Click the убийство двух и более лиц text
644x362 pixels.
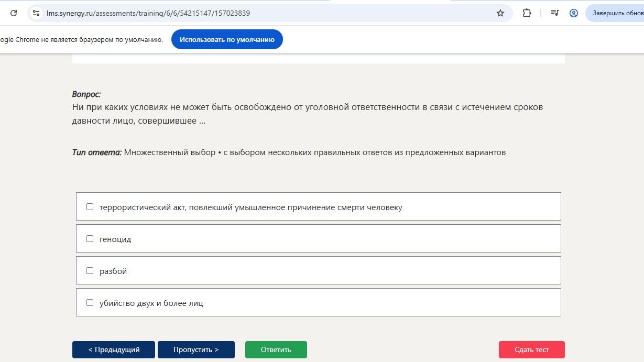(151, 303)
